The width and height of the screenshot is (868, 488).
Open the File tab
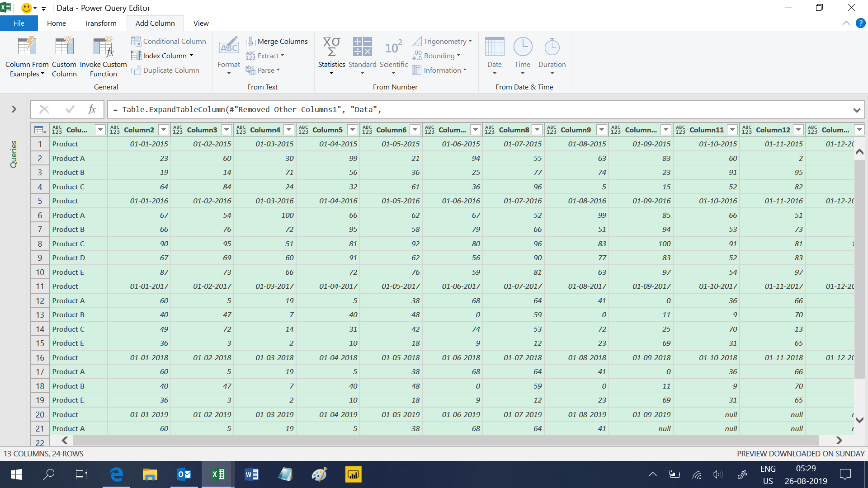click(x=19, y=23)
